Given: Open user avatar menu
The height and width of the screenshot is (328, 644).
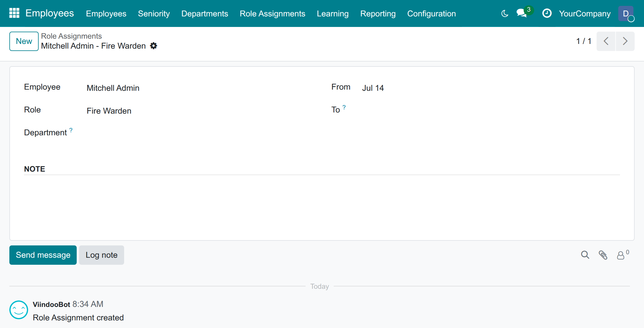Looking at the screenshot, I should pyautogui.click(x=626, y=13).
